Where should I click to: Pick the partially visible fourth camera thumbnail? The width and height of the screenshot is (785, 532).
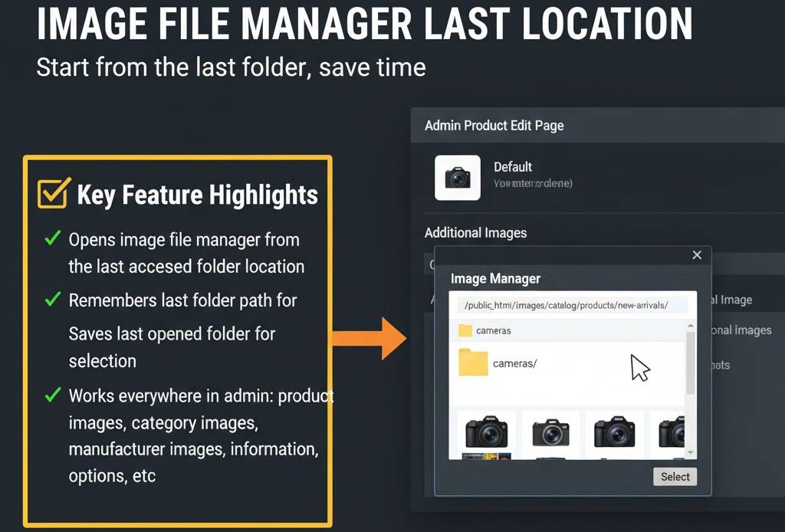coord(671,432)
